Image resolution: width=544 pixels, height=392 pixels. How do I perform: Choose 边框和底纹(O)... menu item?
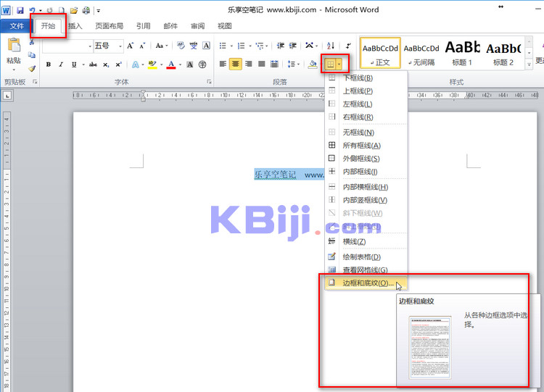[x=366, y=283]
